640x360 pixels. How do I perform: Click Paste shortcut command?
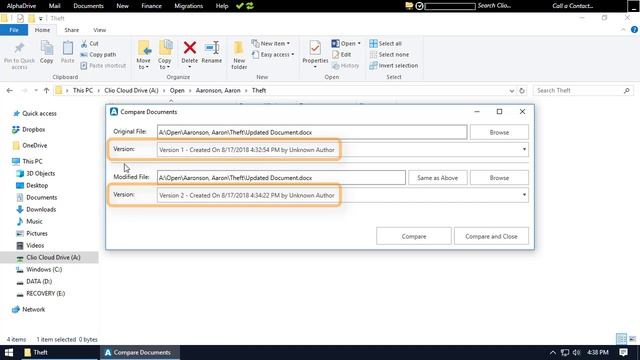103,65
